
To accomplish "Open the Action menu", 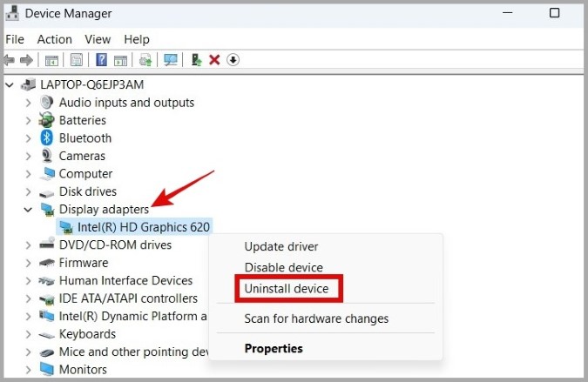I will point(54,39).
